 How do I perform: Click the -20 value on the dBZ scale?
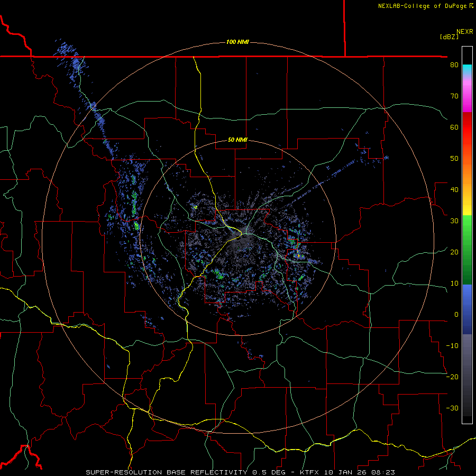[x=452, y=377]
